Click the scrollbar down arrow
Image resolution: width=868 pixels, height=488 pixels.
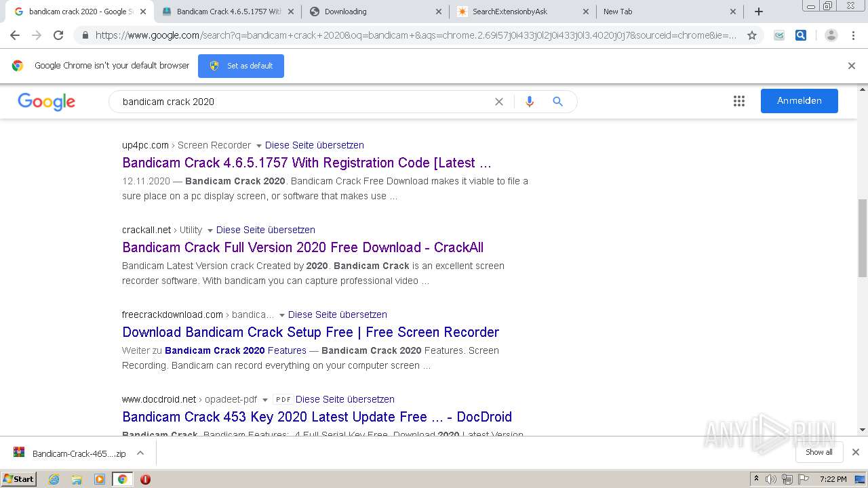point(863,430)
